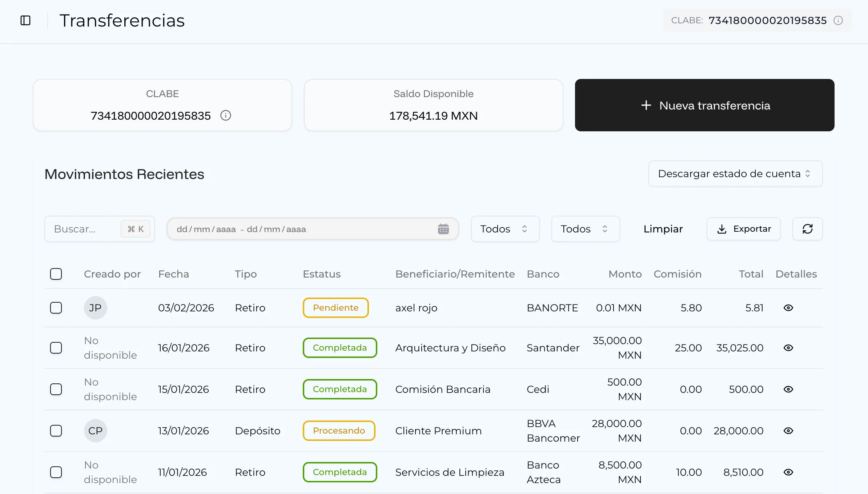The width and height of the screenshot is (868, 494).
Task: Open the second Todos filter dropdown
Action: [x=585, y=229]
